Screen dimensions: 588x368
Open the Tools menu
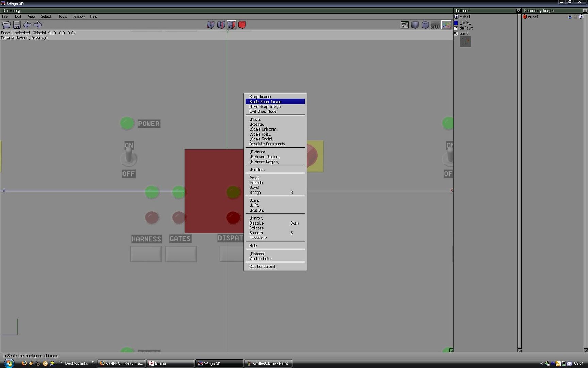[62, 16]
